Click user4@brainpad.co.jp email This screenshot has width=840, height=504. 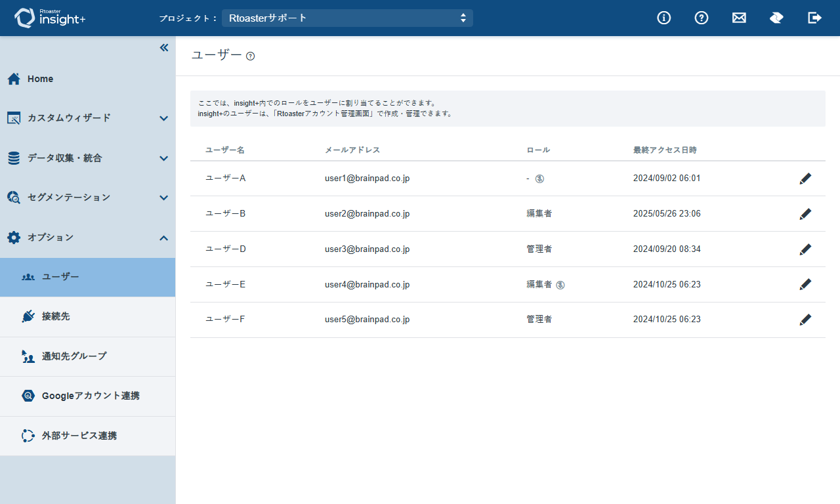pyautogui.click(x=367, y=284)
